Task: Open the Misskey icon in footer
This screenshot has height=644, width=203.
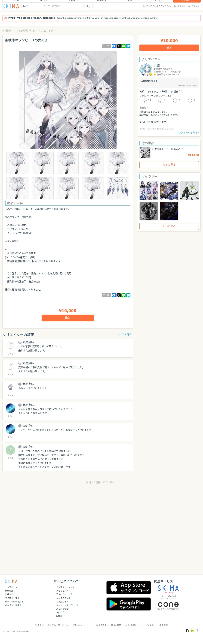Action: pos(193,631)
